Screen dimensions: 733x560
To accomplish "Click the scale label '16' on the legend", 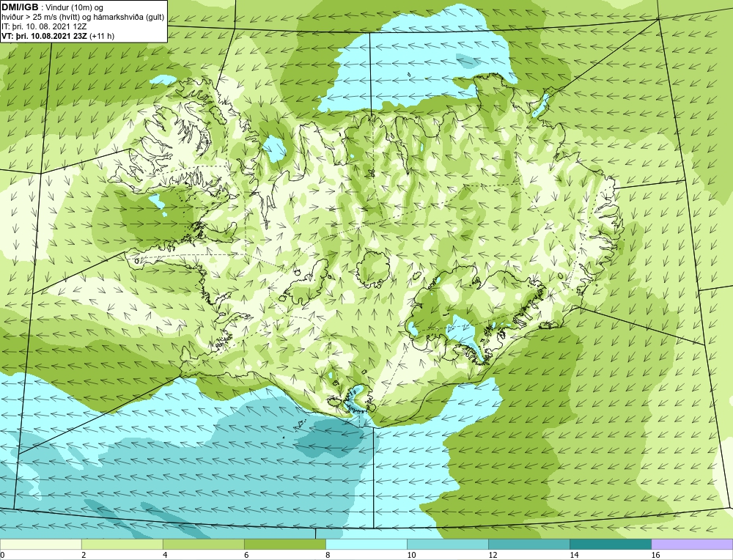I will click(x=655, y=555).
